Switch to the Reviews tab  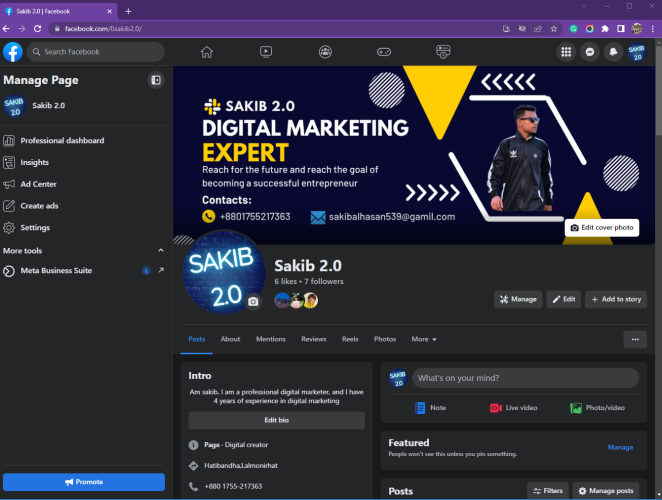[x=314, y=339]
